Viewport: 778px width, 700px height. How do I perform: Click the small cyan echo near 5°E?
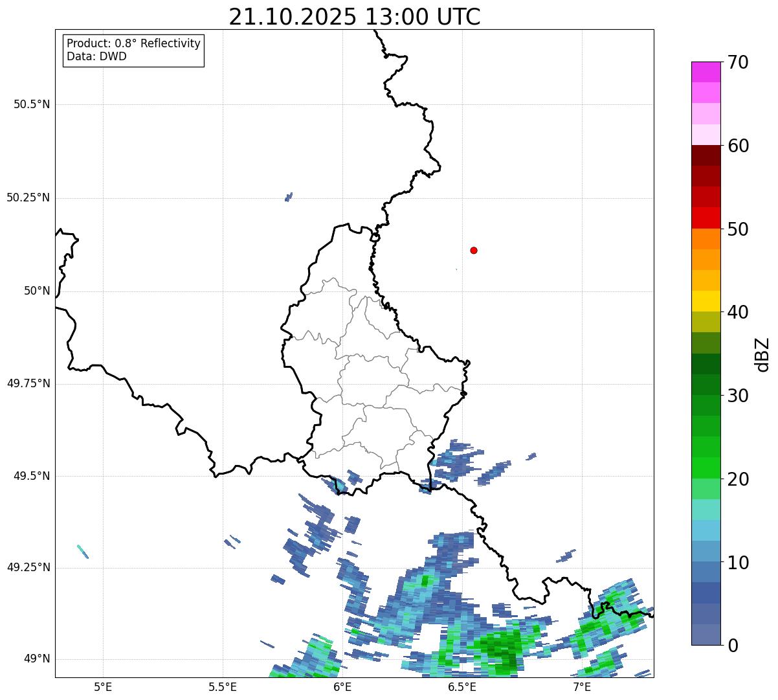pyautogui.click(x=82, y=552)
